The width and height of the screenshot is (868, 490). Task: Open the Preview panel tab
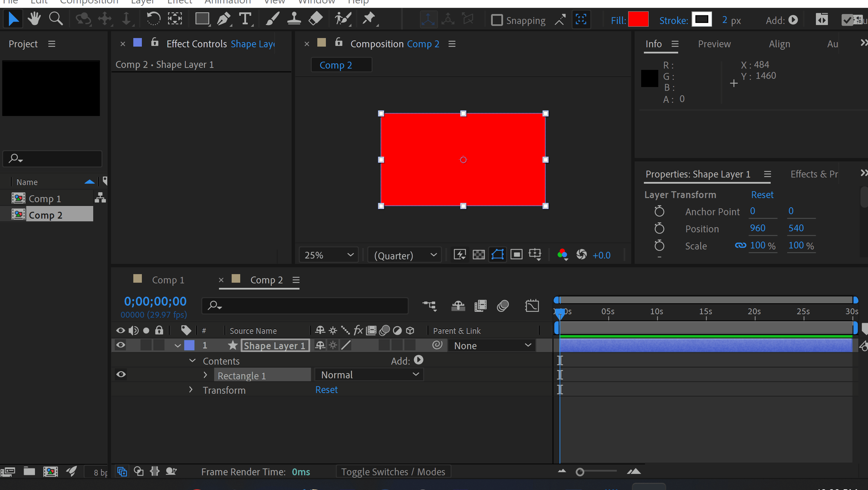714,44
